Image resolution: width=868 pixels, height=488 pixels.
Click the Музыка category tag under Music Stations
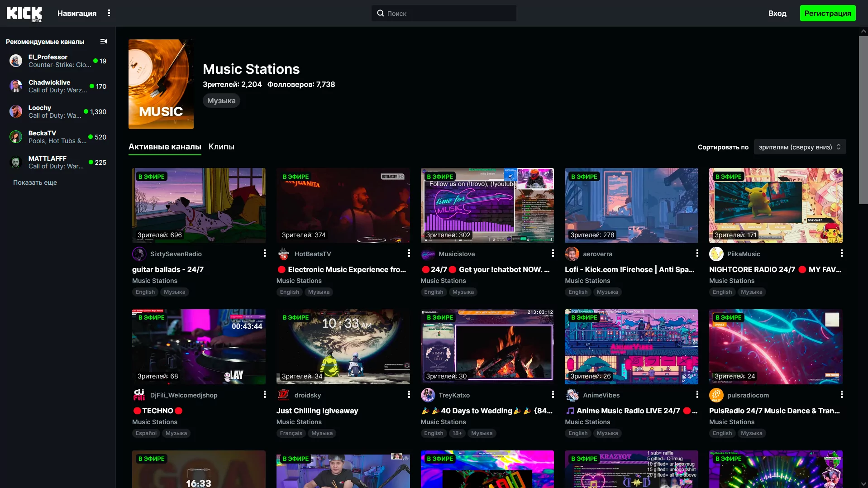click(x=221, y=100)
